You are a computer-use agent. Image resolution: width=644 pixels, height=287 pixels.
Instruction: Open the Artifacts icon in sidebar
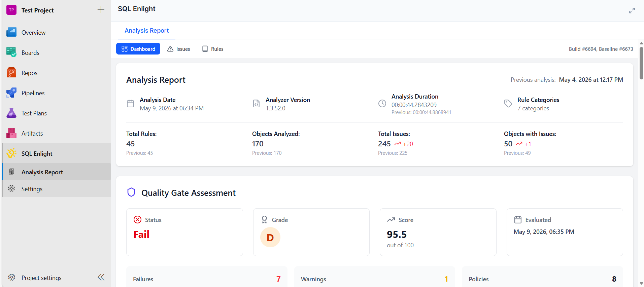click(x=11, y=133)
